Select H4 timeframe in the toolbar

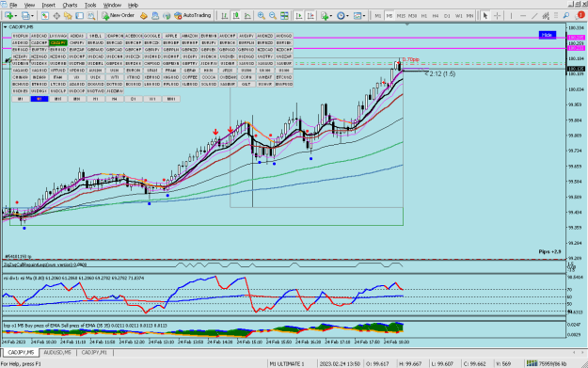[436, 16]
